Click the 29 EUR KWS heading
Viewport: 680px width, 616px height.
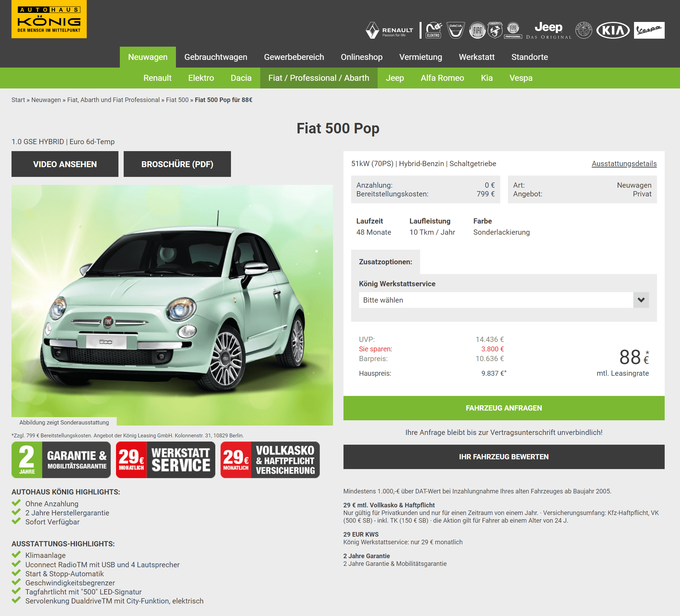click(361, 535)
